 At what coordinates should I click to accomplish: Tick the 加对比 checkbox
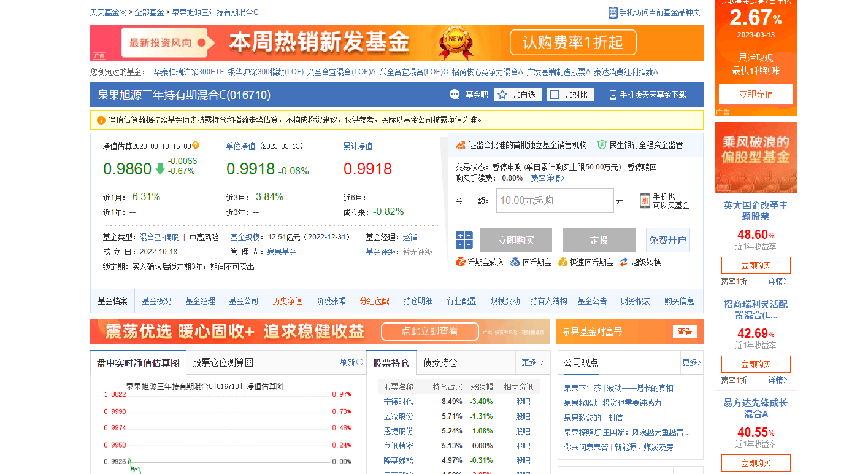(555, 95)
